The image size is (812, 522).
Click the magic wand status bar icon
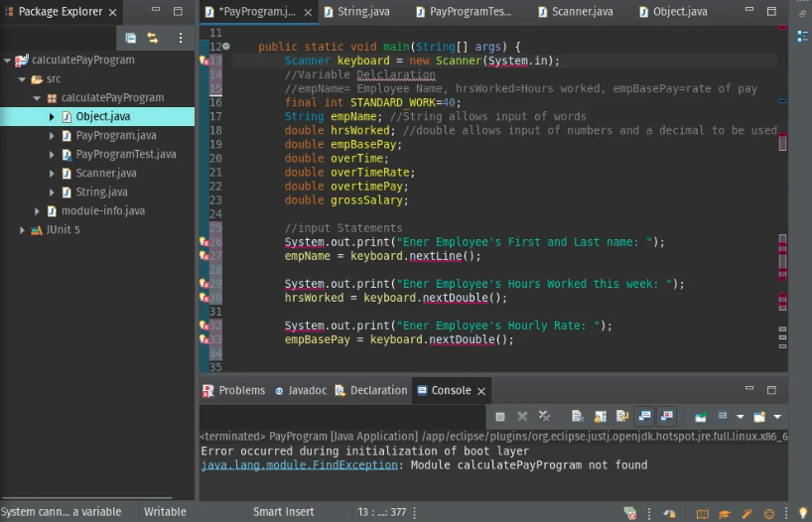(746, 514)
